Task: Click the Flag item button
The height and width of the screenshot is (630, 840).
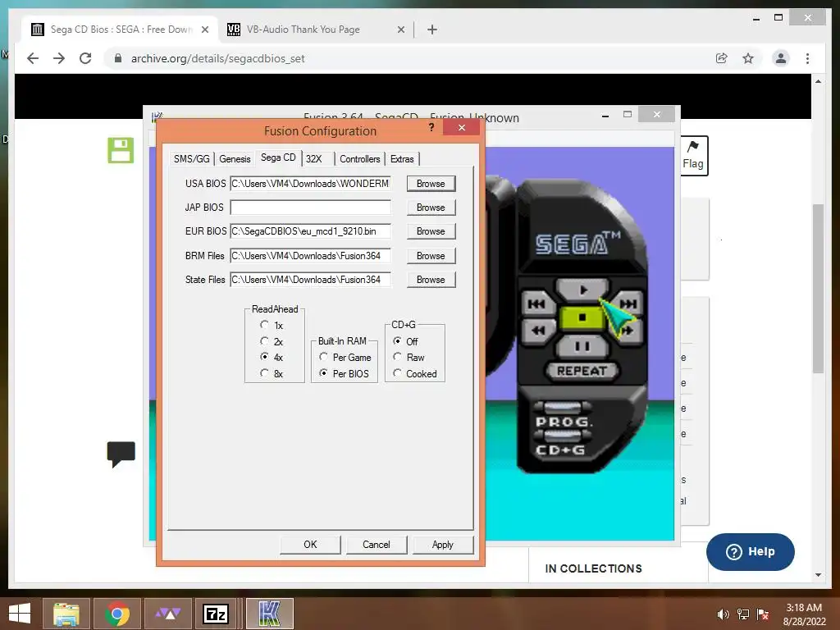Action: click(693, 156)
